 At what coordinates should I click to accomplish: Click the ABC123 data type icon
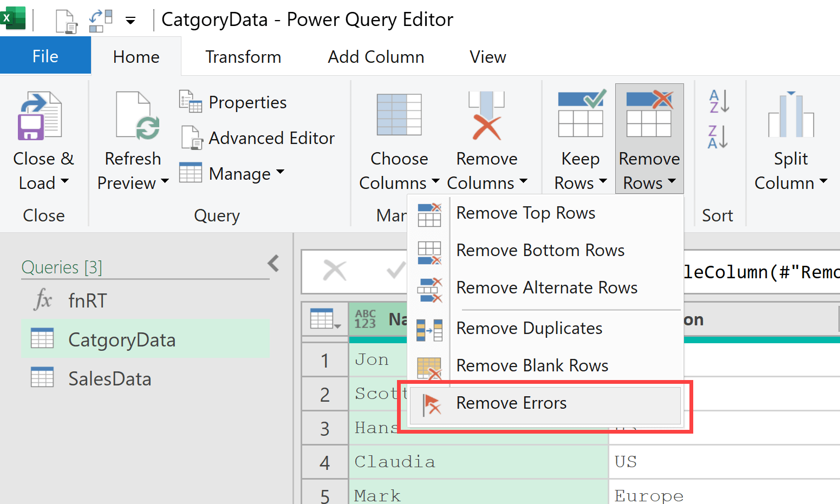[x=365, y=319]
